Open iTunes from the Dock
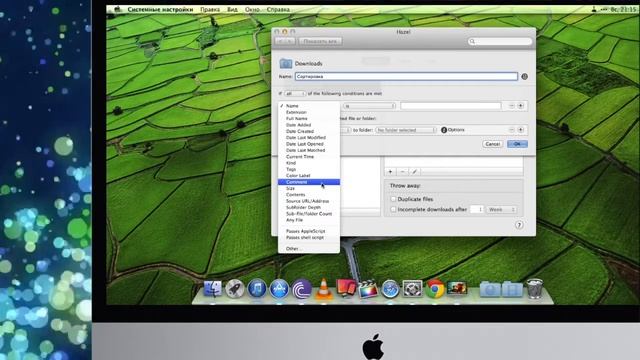The image size is (640, 360). pos(257,289)
